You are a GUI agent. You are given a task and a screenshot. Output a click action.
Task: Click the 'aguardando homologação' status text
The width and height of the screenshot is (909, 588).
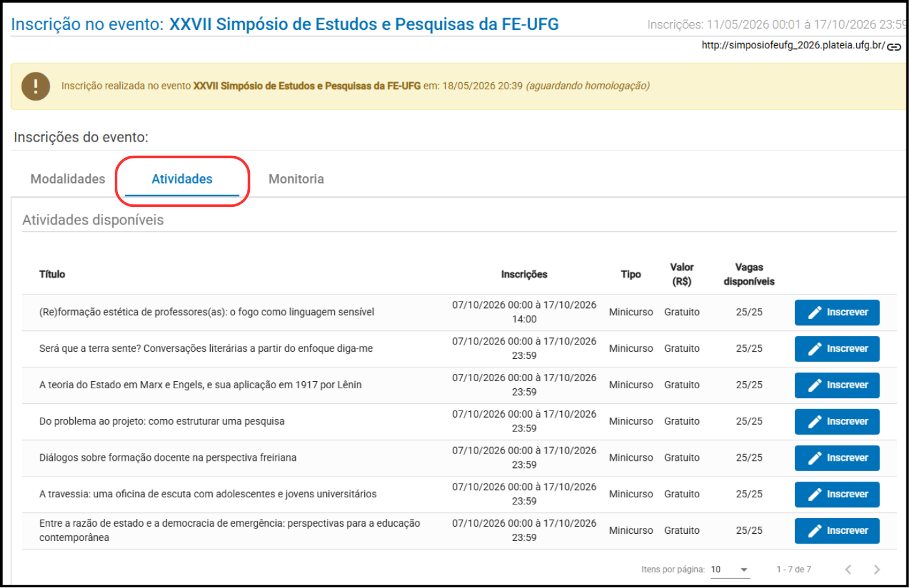click(588, 86)
